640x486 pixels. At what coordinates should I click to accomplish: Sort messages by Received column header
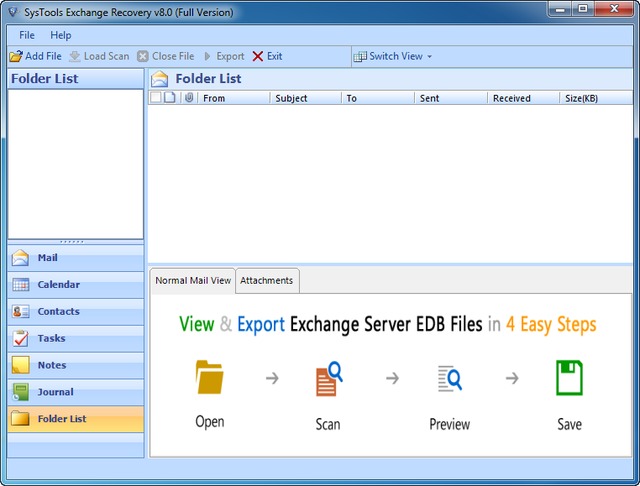512,99
